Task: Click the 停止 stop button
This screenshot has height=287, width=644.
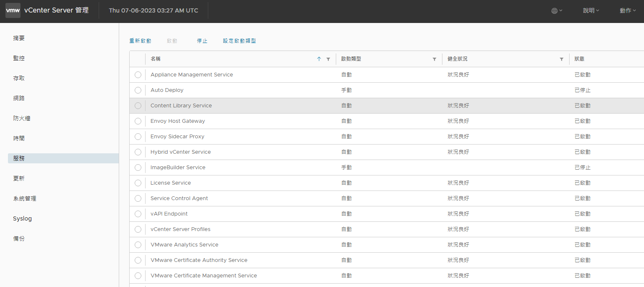Action: point(202,41)
